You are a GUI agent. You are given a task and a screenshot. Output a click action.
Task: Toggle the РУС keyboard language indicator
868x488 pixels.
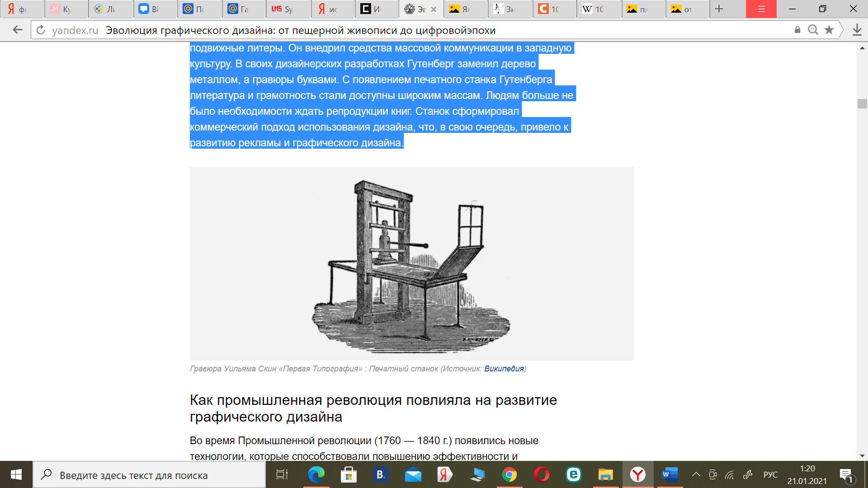(x=770, y=474)
